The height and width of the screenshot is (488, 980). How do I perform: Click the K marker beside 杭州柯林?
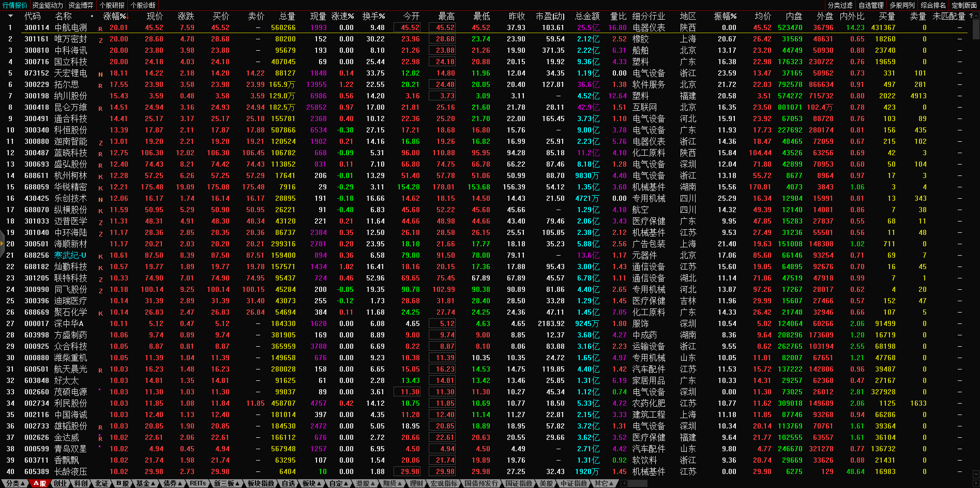coord(100,176)
